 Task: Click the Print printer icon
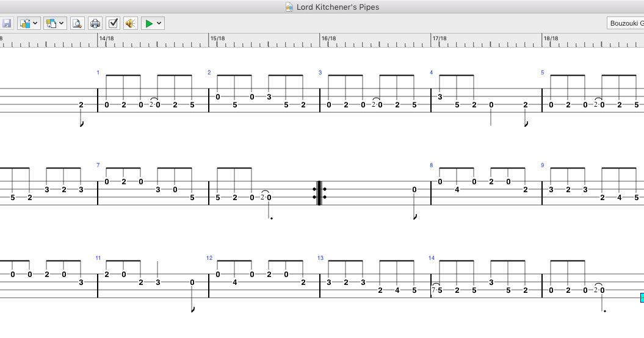click(x=95, y=23)
